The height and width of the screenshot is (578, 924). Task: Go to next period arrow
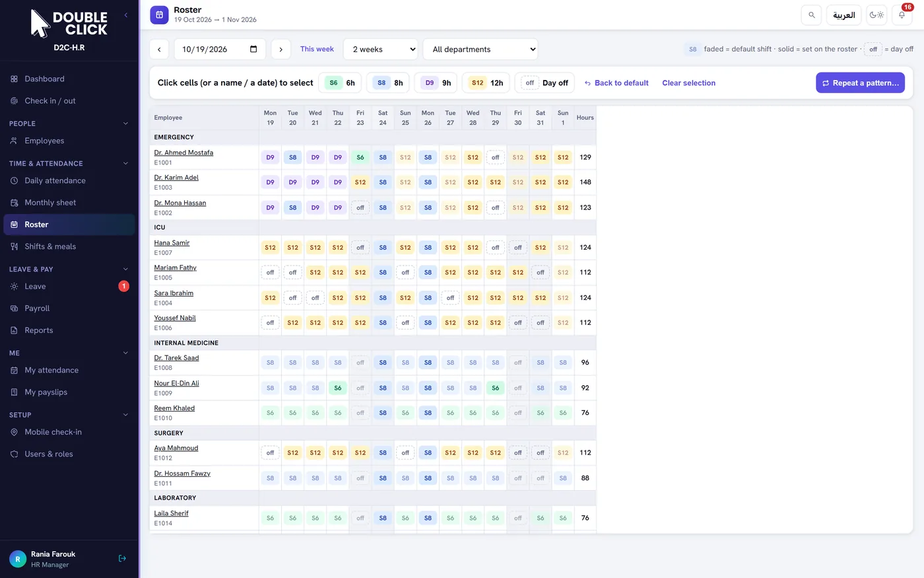(x=280, y=50)
